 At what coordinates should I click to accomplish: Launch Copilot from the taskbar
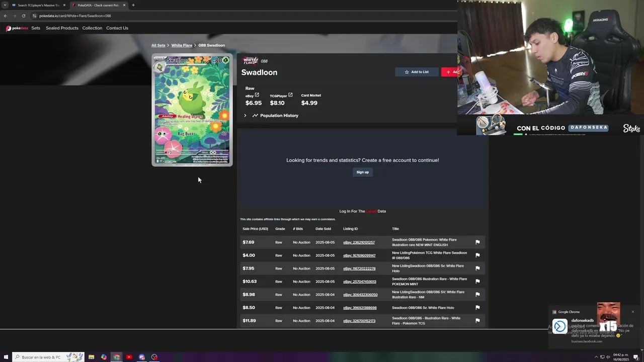click(104, 357)
